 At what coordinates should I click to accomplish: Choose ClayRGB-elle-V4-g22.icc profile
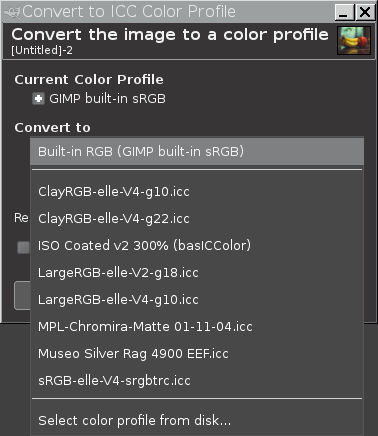[197, 219]
